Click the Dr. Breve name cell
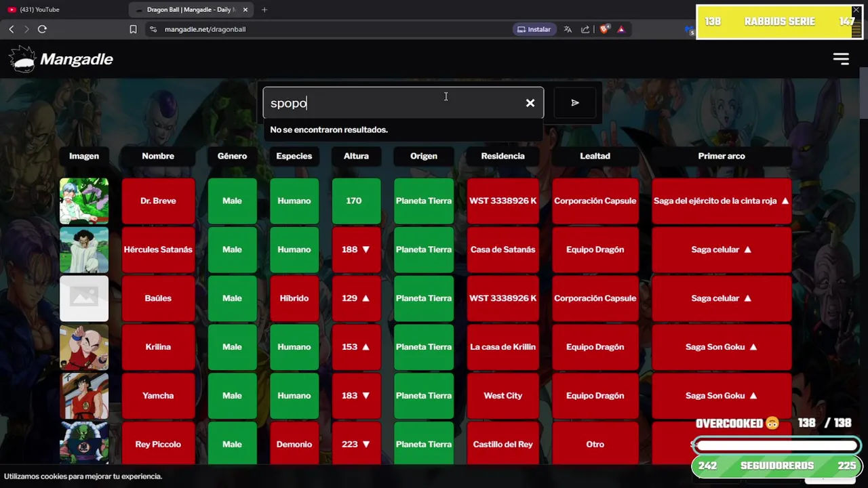The width and height of the screenshot is (868, 488). pos(158,201)
